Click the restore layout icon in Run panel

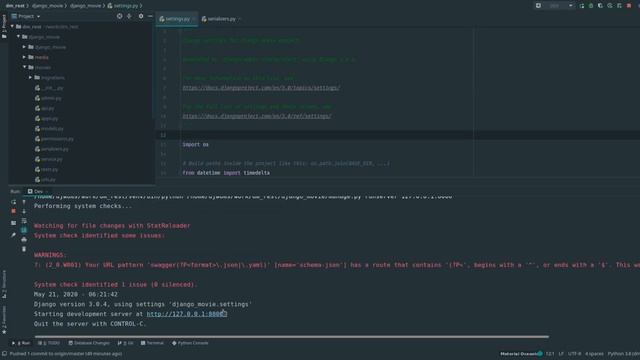point(13,223)
